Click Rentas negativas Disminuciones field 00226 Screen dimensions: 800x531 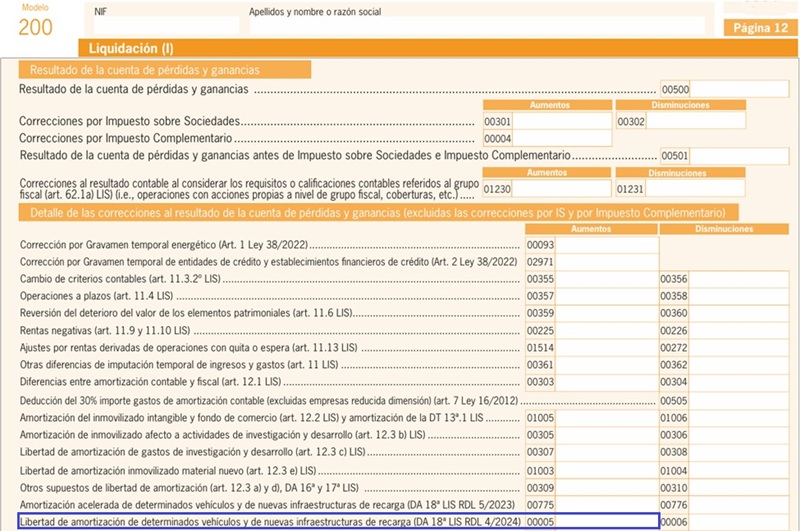point(739,331)
